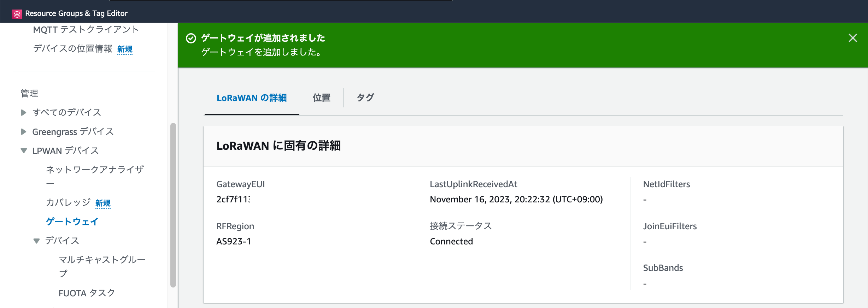The image size is (868, 308).
Task: Switch to LoRaWAN の詳細 tab
Action: 252,98
